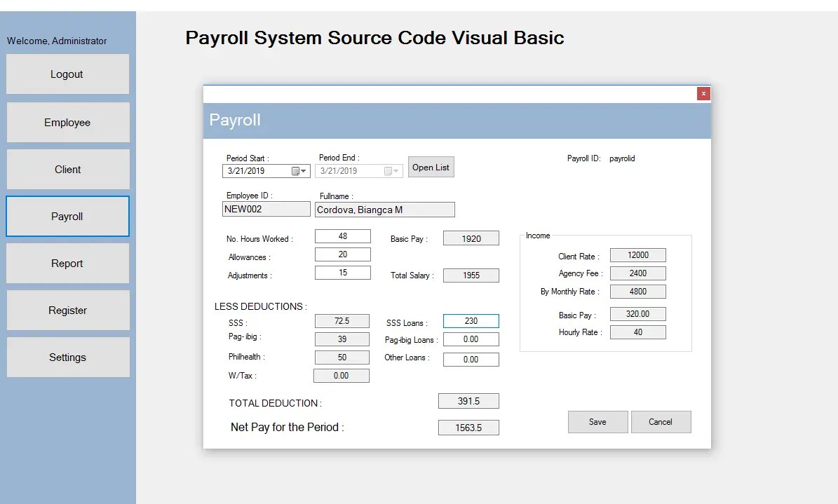Open the Report section
Screen dimensions: 838x504
click(x=67, y=263)
